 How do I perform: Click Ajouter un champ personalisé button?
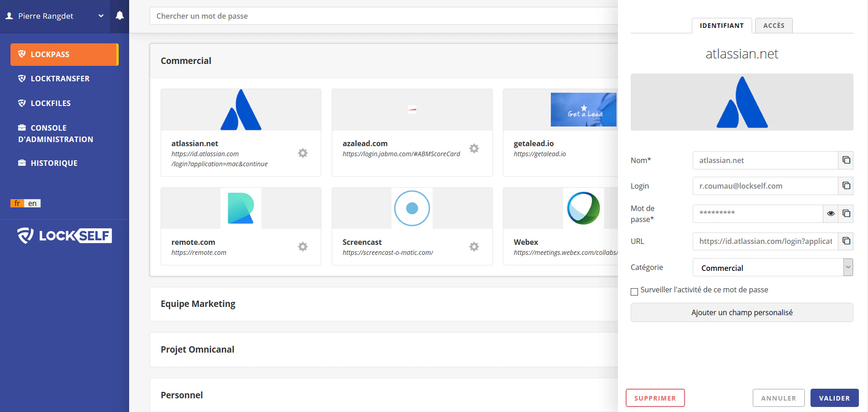point(742,312)
